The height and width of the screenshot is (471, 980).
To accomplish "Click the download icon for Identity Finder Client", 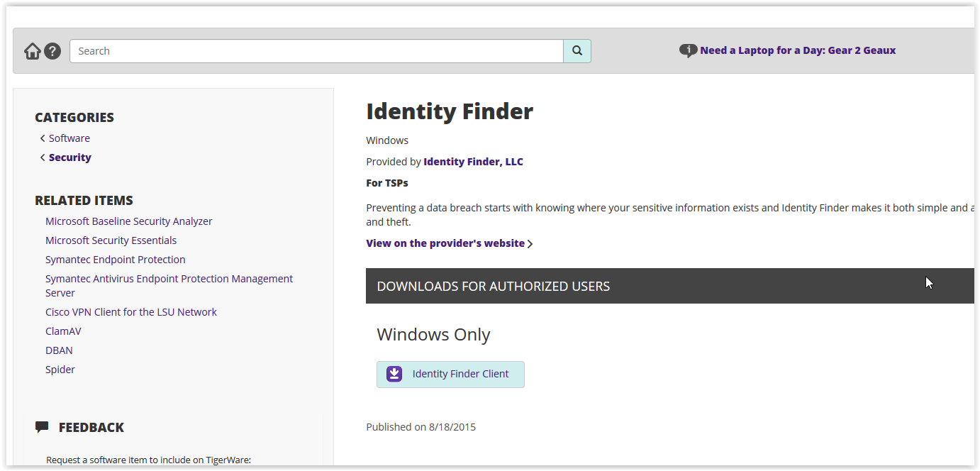I will pyautogui.click(x=394, y=374).
